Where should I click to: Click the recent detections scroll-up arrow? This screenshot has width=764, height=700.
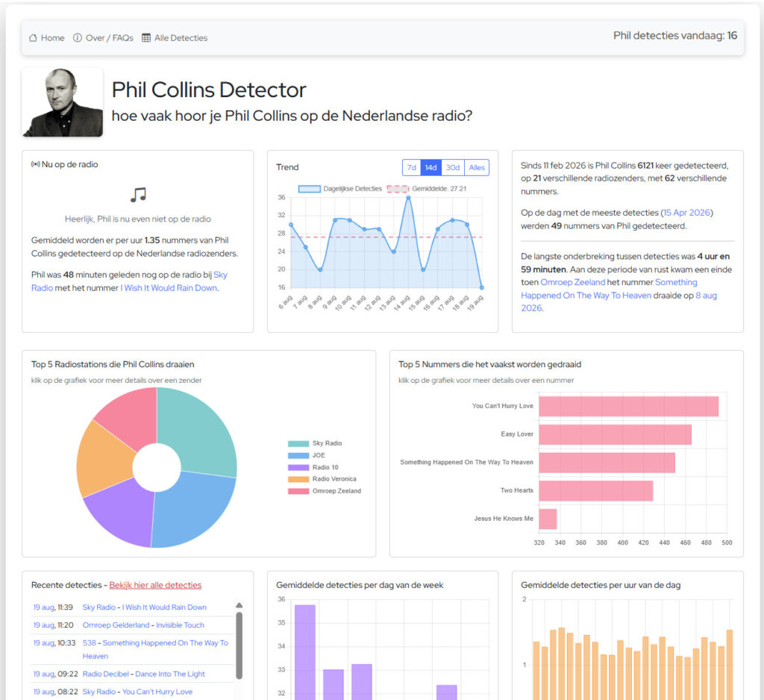(x=239, y=605)
